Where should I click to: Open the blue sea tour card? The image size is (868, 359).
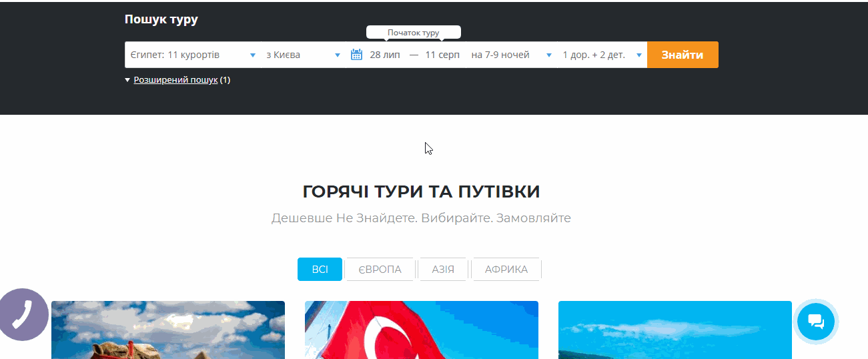[675, 330]
